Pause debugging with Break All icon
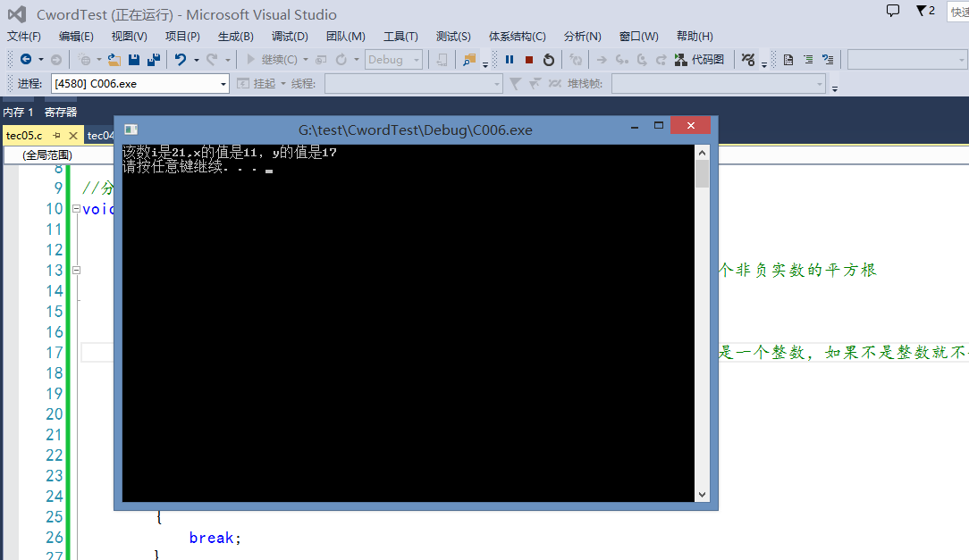This screenshot has height=560, width=969. tap(510, 59)
